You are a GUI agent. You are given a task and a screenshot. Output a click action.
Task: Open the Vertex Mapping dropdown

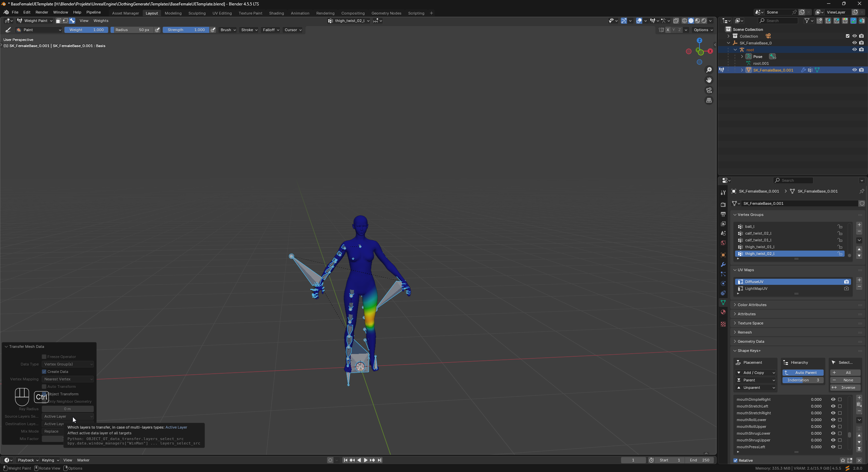coord(67,379)
